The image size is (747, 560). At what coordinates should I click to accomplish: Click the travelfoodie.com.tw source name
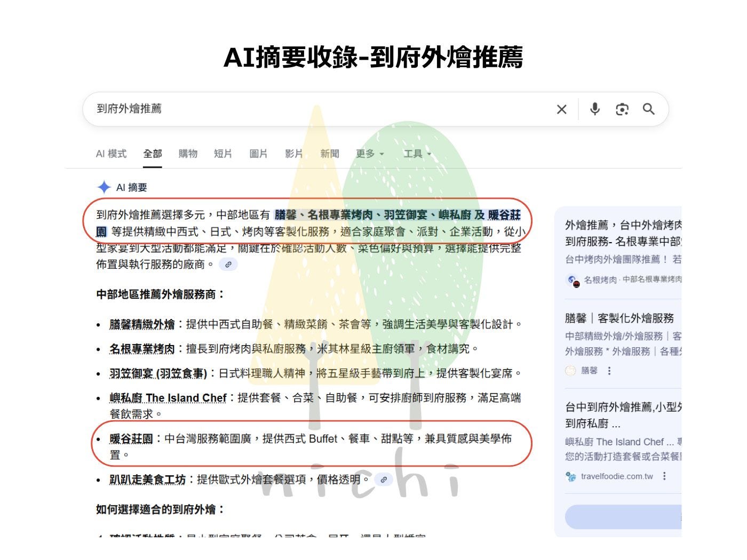coord(617,476)
